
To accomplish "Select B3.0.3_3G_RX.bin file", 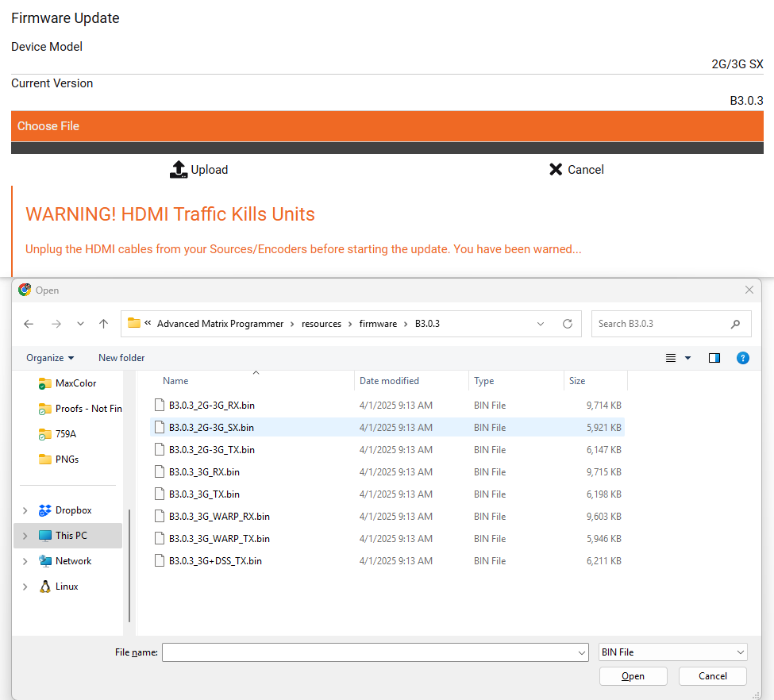I will pos(387,472).
